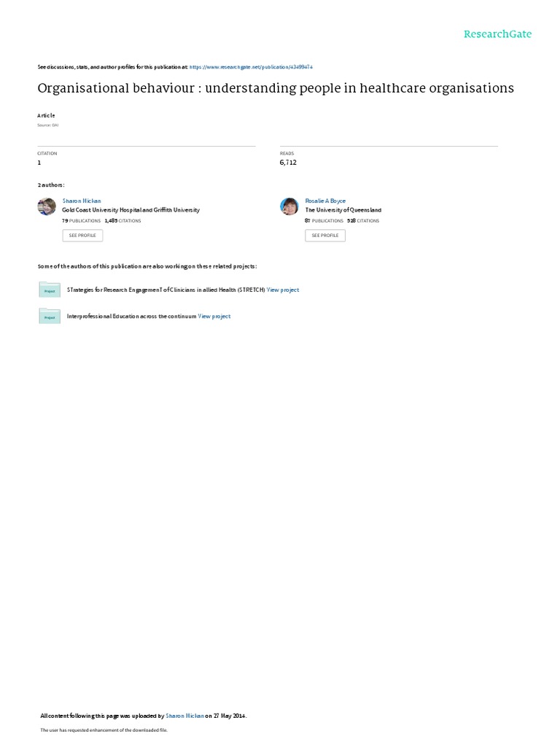560x747 pixels.
Task: Click the reads count 6,712
Action: pyautogui.click(x=288, y=163)
